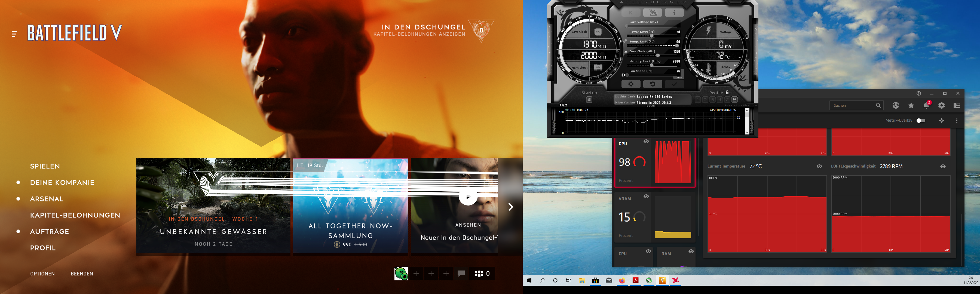The height and width of the screenshot is (294, 980).
Task: Hide Current Temperature graph with eye icon
Action: (x=819, y=166)
